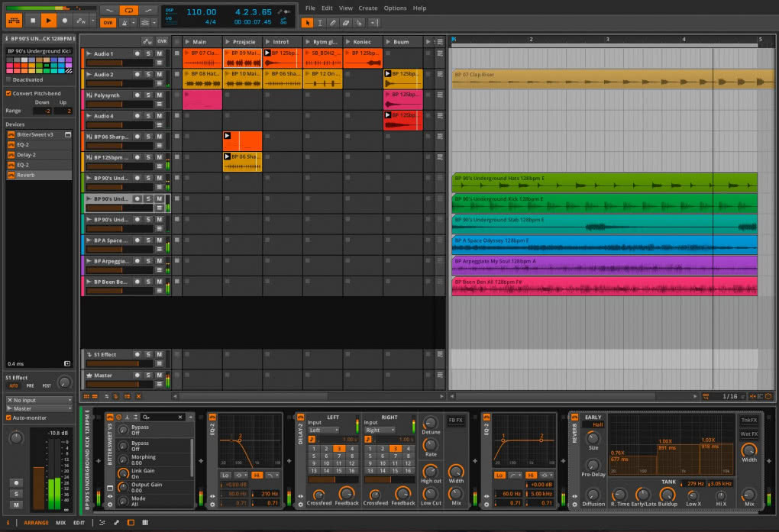Image resolution: width=779 pixels, height=532 pixels.
Task: Solo the Audio 1 track
Action: [x=149, y=53]
